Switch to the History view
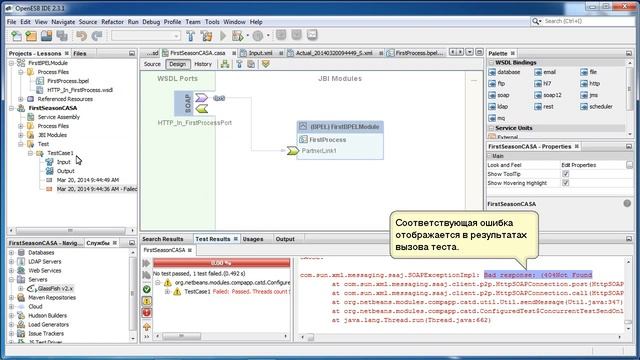Image resolution: width=640 pixels, height=360 pixels. click(x=203, y=64)
